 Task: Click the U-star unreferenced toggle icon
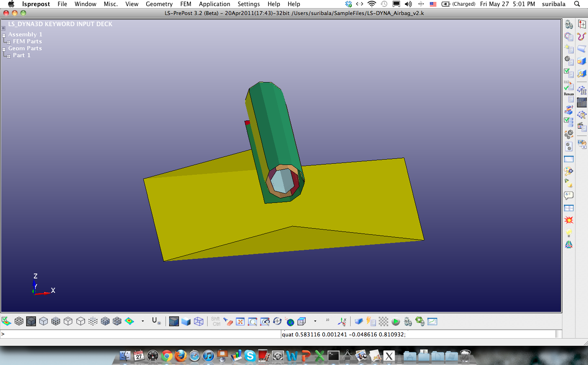[156, 321]
